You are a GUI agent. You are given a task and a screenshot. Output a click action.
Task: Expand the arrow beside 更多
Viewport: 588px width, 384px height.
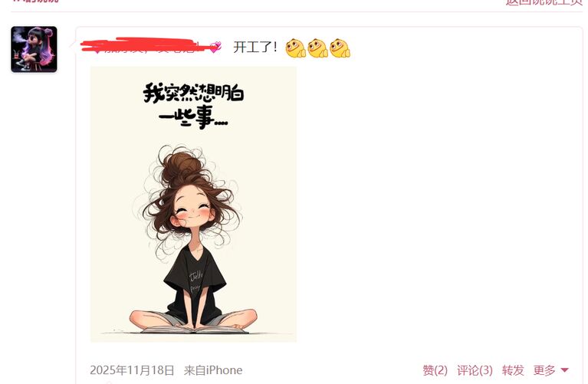coord(564,370)
